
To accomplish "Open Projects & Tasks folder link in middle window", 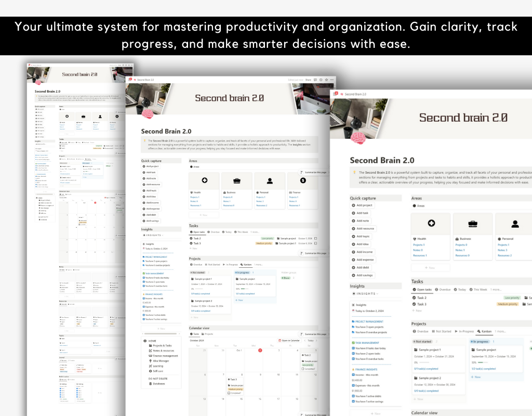I will (160, 345).
